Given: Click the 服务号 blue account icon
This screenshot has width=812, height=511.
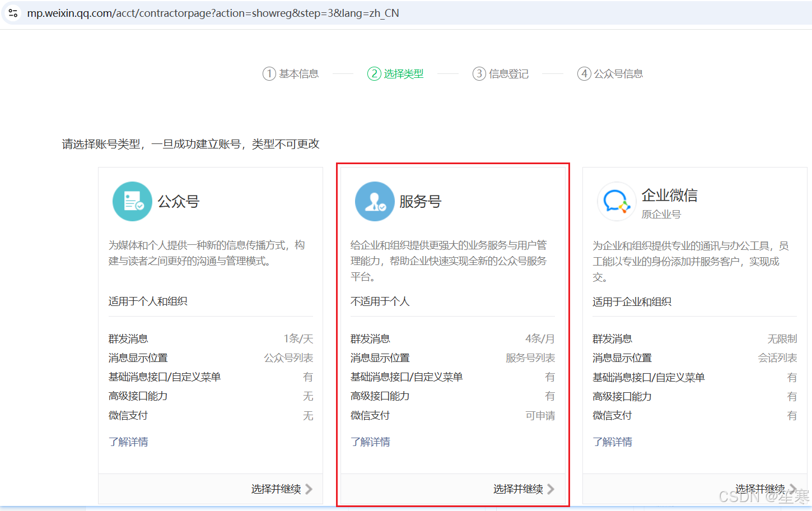Looking at the screenshot, I should click(375, 201).
